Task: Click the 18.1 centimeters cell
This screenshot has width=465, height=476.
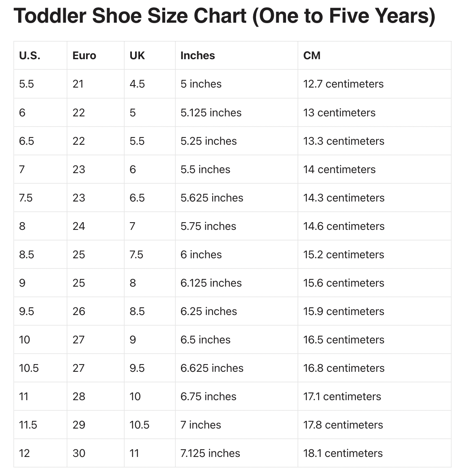Action: click(375, 453)
